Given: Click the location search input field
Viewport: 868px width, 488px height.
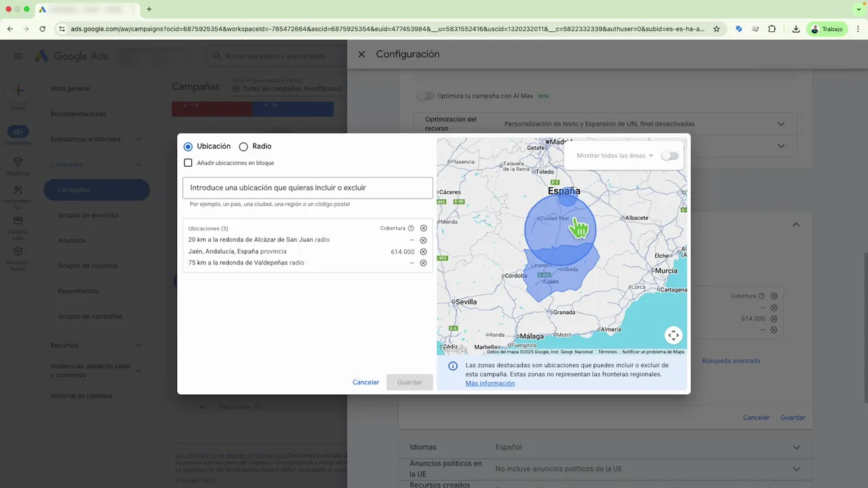Looking at the screenshot, I should pos(307,188).
